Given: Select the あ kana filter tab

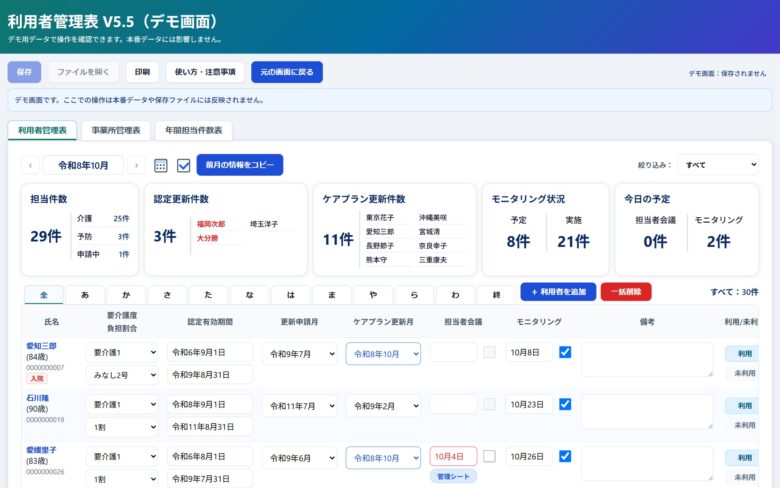Looking at the screenshot, I should click(x=85, y=294).
